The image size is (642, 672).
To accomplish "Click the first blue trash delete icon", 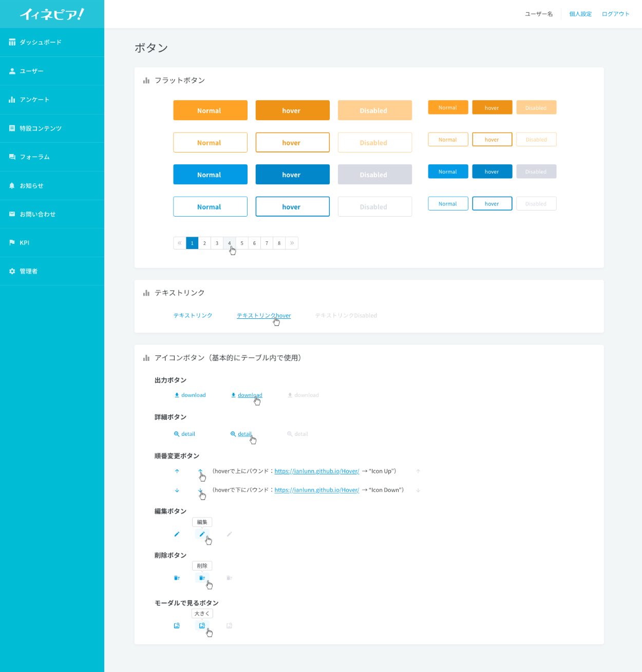I will coord(177,578).
